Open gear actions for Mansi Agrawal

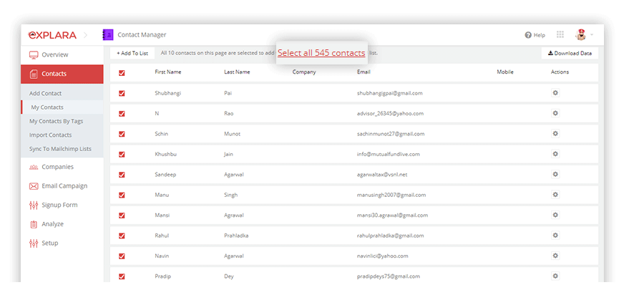click(x=555, y=215)
